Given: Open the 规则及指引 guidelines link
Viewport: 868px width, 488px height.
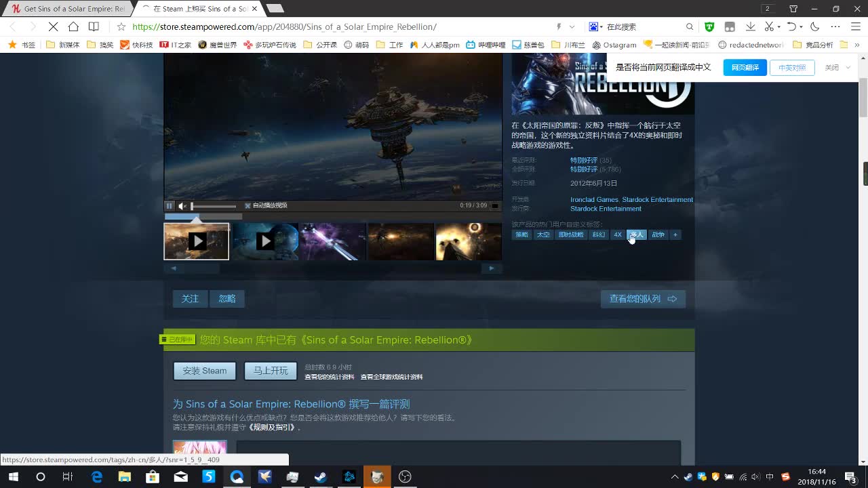Looking at the screenshot, I should click(272, 427).
